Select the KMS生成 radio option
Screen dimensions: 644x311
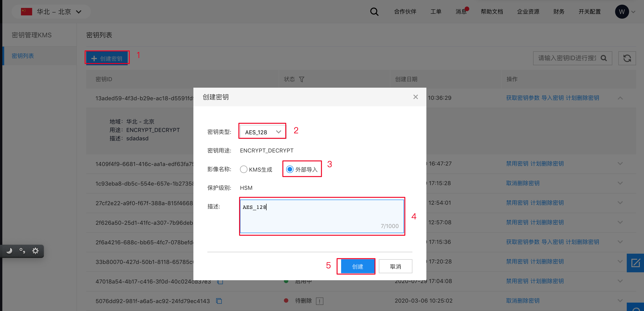[x=243, y=169]
